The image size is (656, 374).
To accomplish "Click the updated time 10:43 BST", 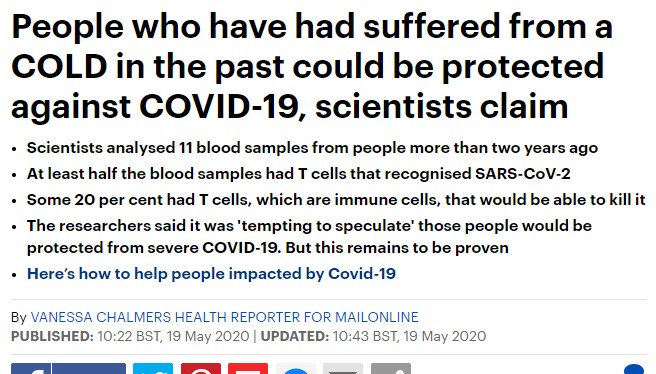I will point(364,336).
